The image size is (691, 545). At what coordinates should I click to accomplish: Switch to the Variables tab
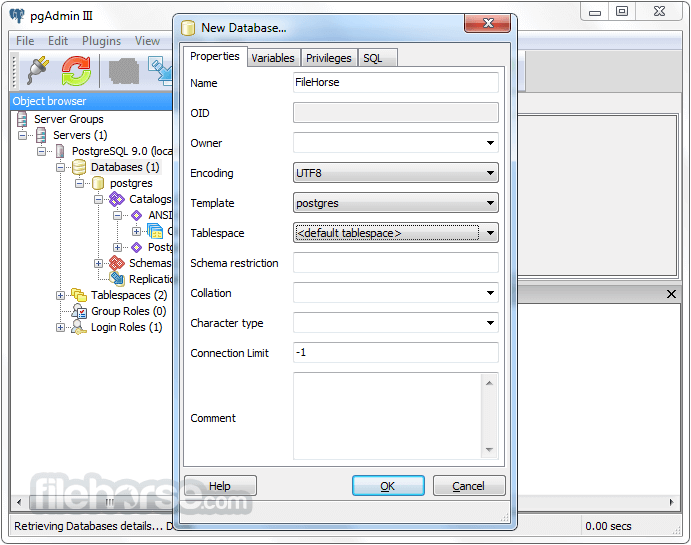point(273,58)
